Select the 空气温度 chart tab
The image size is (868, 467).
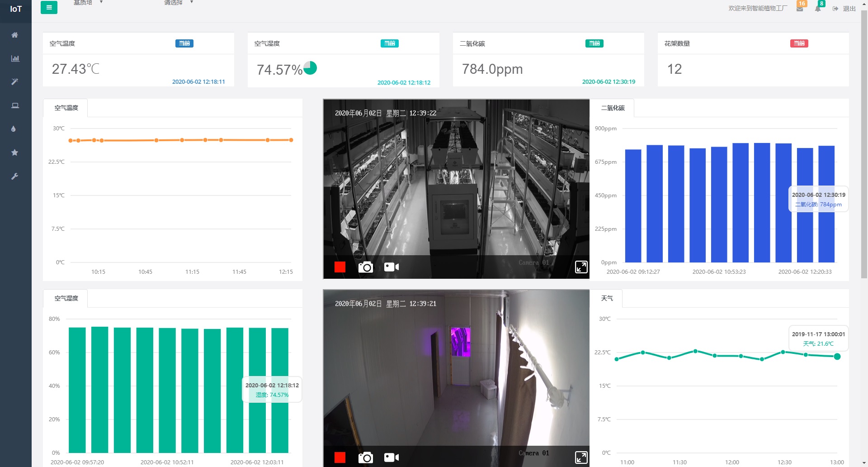click(66, 108)
